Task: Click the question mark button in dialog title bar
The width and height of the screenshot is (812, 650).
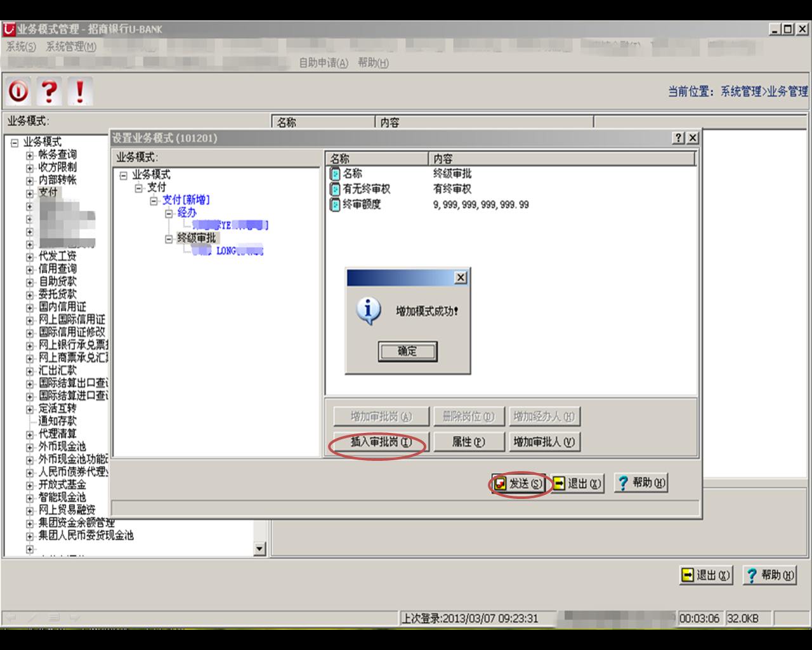Action: click(679, 138)
